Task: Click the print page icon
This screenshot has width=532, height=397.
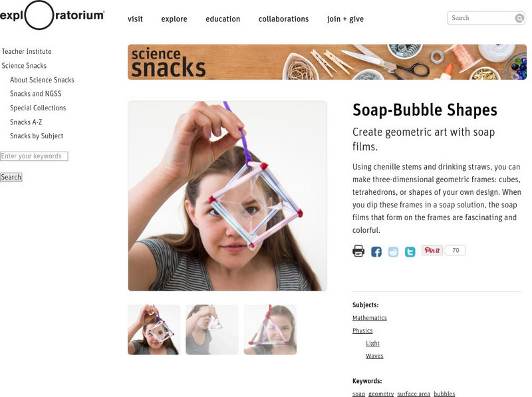Action: (358, 251)
